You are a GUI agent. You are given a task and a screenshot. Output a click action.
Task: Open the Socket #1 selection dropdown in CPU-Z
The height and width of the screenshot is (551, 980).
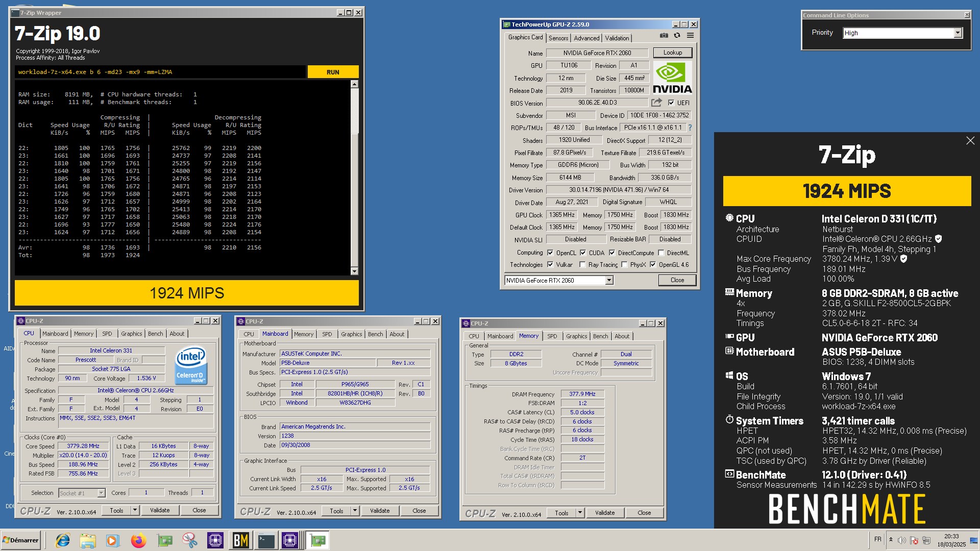click(101, 493)
